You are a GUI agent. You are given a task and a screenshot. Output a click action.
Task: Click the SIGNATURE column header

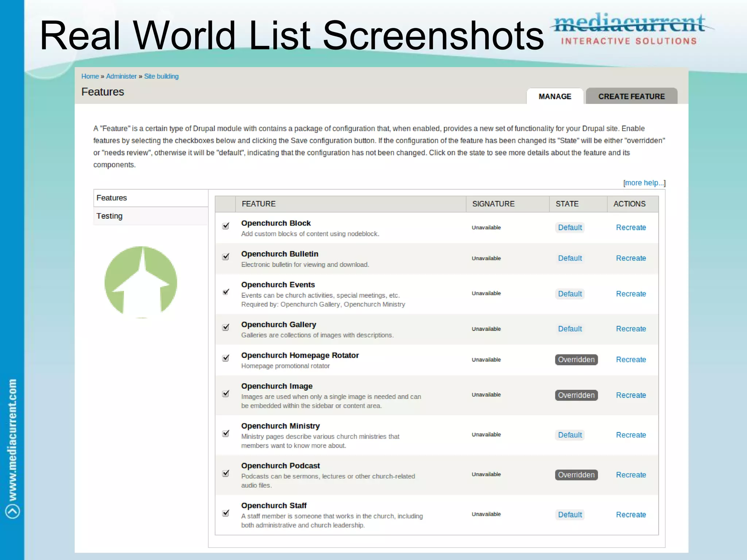click(508, 204)
